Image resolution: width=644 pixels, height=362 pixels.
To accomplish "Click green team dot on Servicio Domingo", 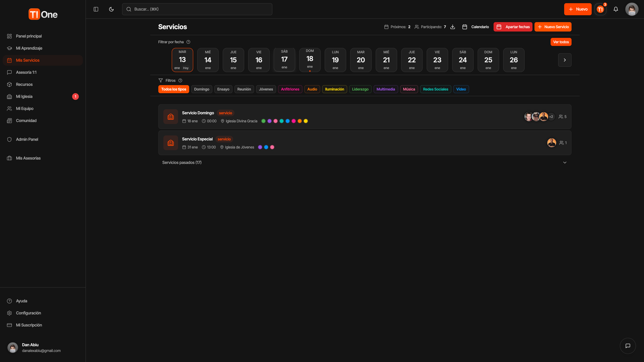I will (x=263, y=121).
